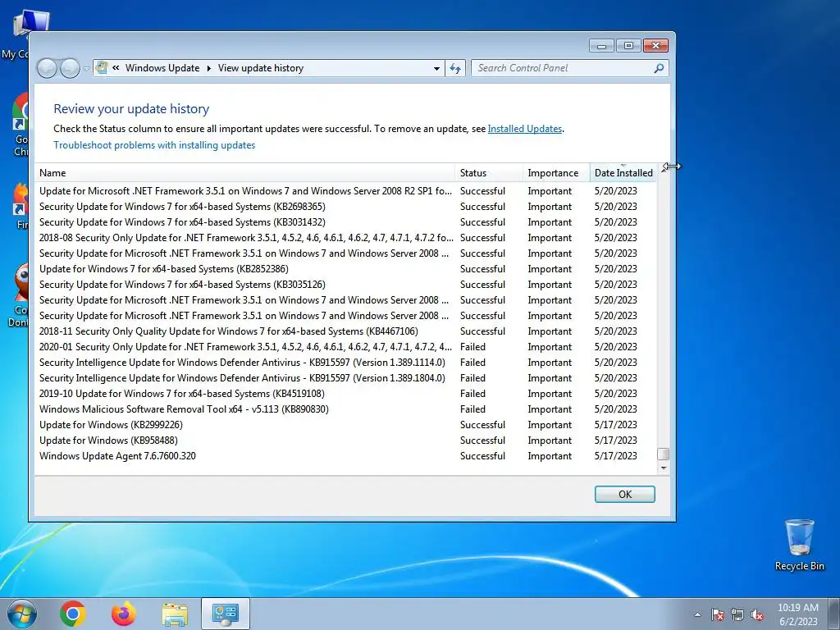Open the Recycle Bin desktop icon

click(x=799, y=545)
